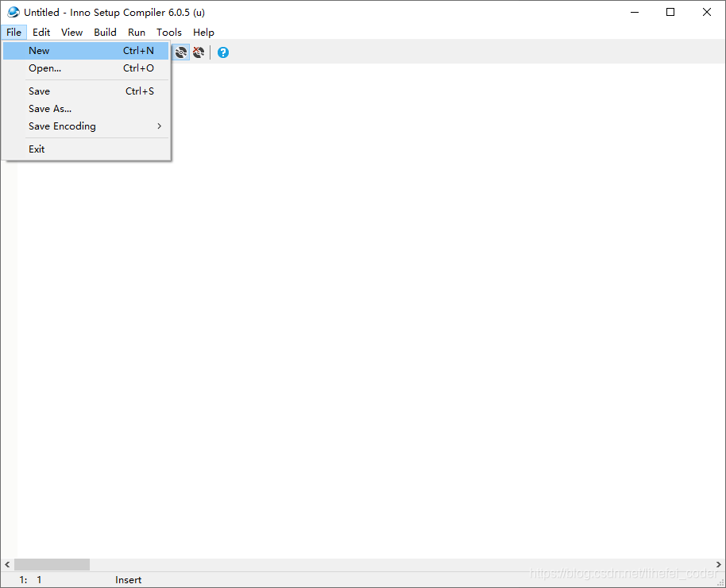Click the cursor position status entry
726x588 pixels.
(x=30, y=580)
